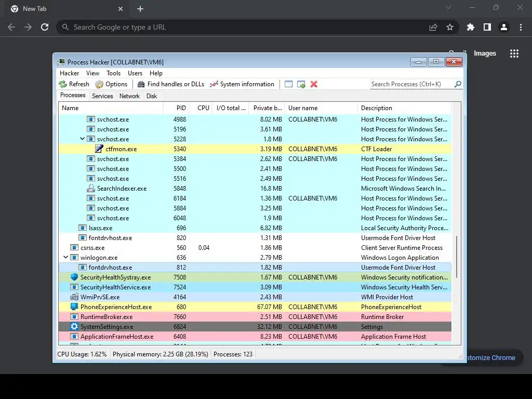Open Google apps grid icon
Viewport: 532px width, 399px height.
point(514,54)
